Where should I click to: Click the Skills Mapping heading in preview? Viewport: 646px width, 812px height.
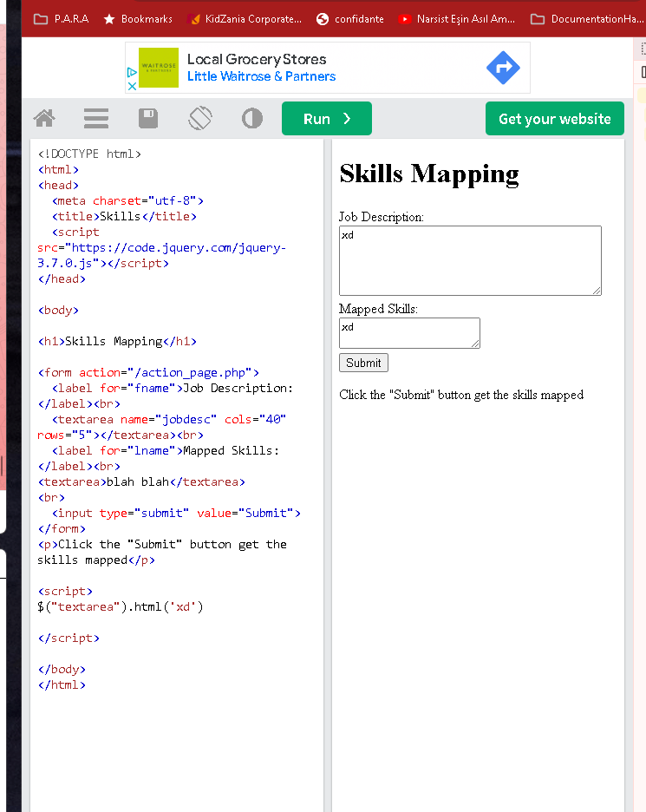coord(429,174)
